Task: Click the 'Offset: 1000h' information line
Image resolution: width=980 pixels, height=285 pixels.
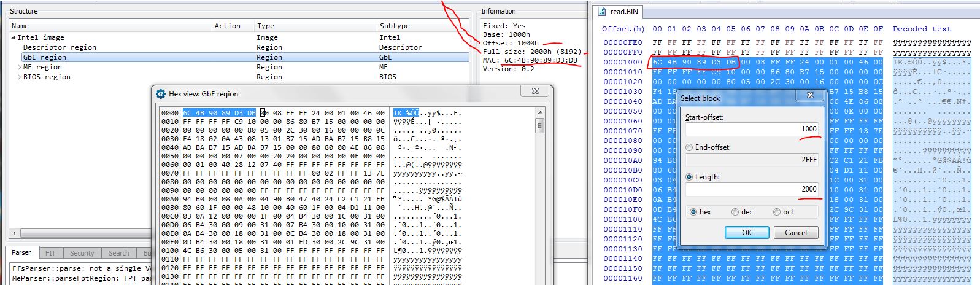Action: pyautogui.click(x=511, y=43)
